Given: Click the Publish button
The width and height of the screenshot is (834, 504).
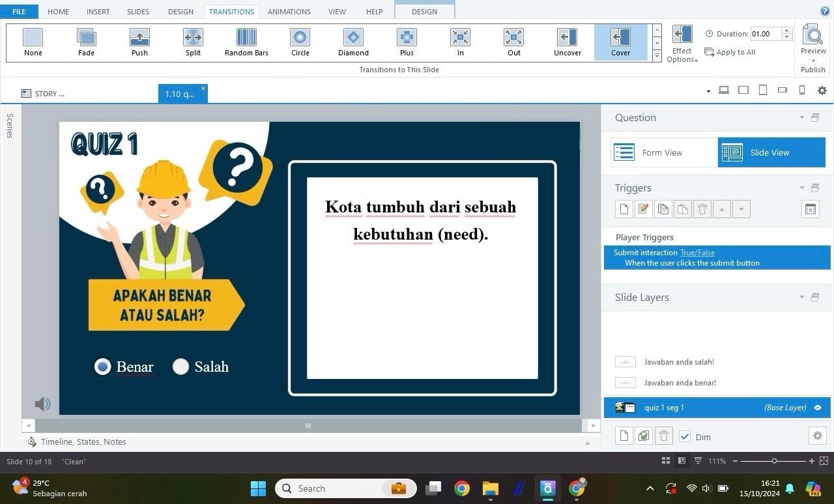Looking at the screenshot, I should coord(813,70).
